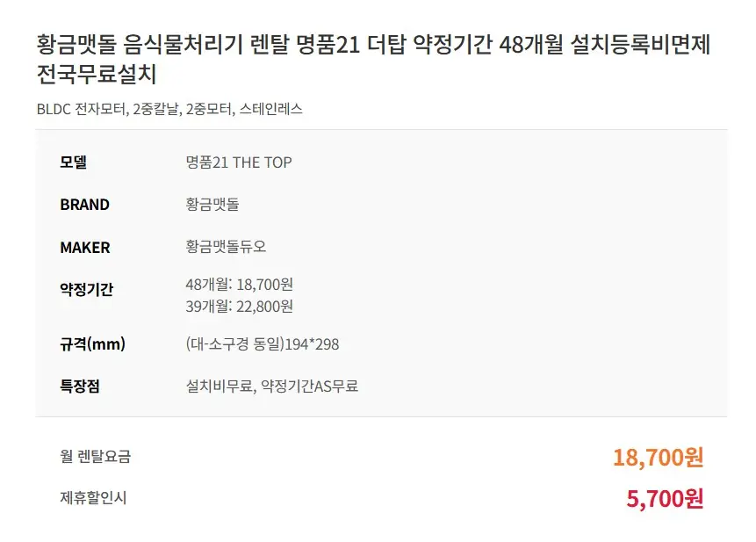Click the orange 18,700원 monthly price
The height and width of the screenshot is (542, 756).
tap(658, 457)
